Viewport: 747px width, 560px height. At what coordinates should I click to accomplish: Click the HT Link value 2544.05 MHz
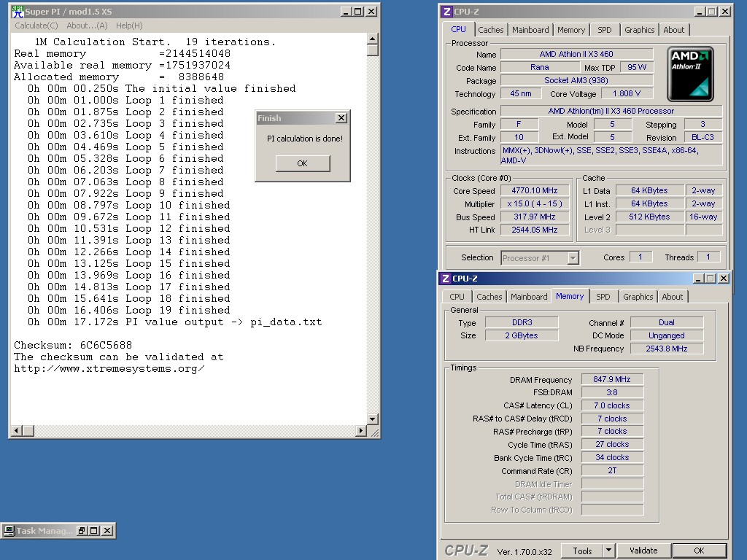[x=535, y=230]
